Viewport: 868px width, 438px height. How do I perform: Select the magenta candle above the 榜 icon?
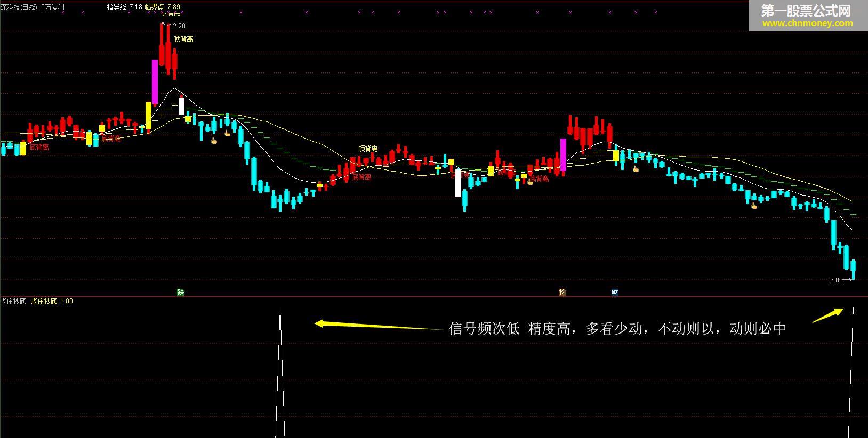(x=563, y=155)
